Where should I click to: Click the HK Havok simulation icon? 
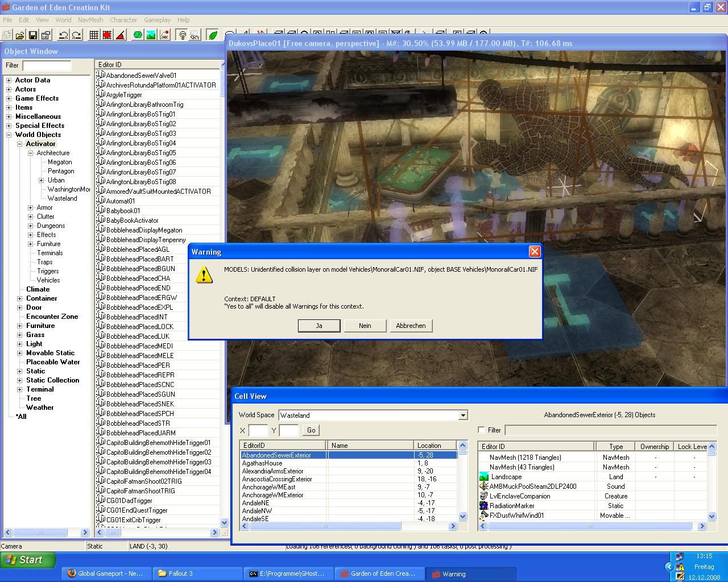coord(164,35)
